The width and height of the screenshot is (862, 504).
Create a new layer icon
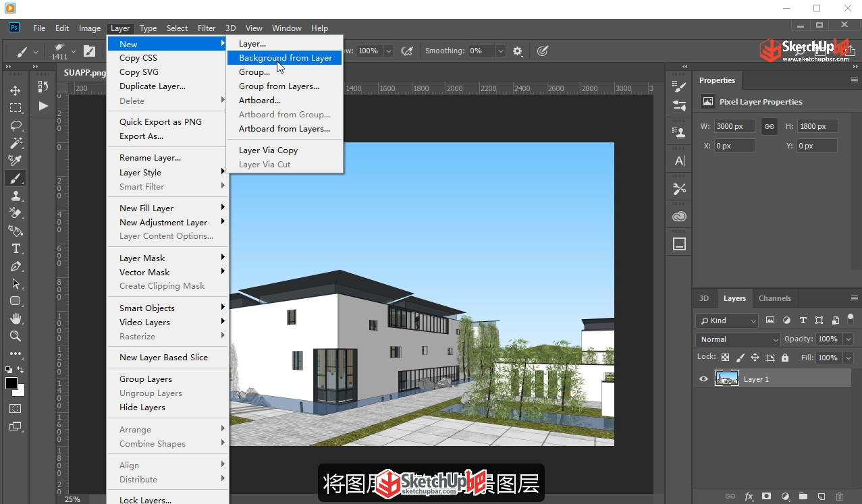(x=821, y=497)
